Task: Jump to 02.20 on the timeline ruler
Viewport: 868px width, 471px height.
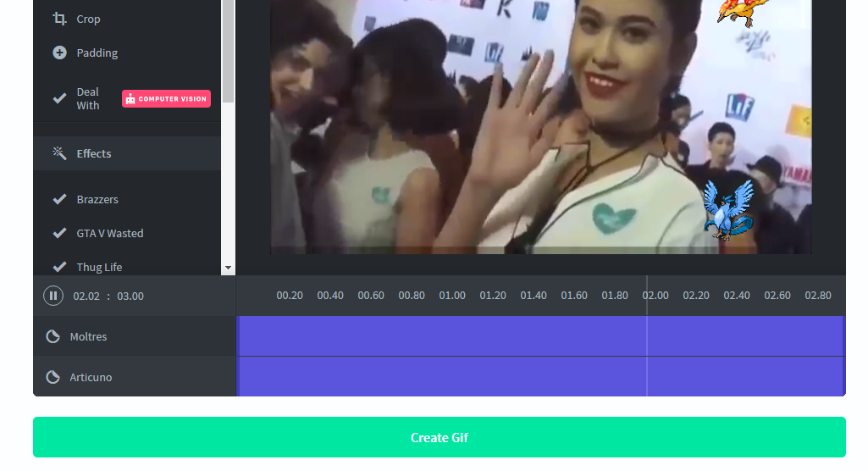Action: pyautogui.click(x=696, y=296)
